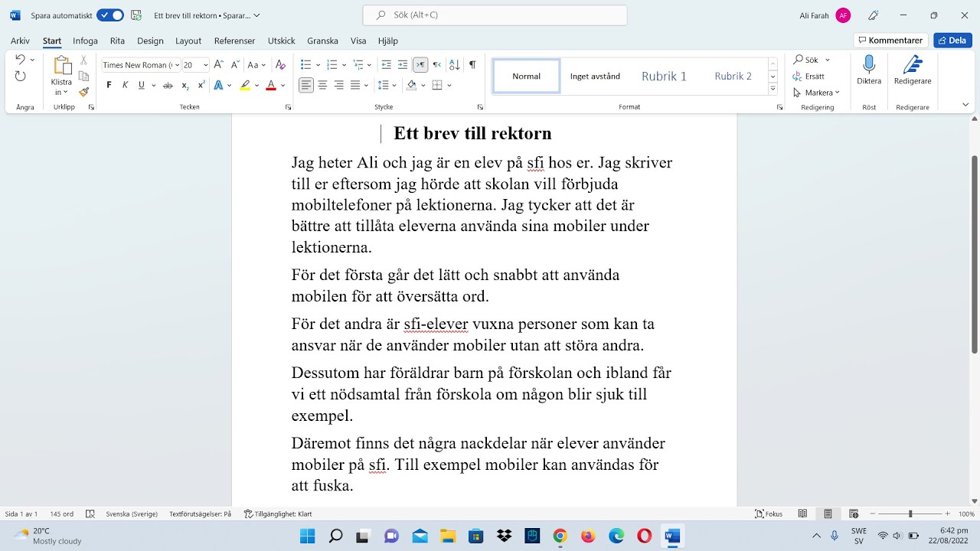
Task: Clear all formatting icon
Action: tap(280, 65)
